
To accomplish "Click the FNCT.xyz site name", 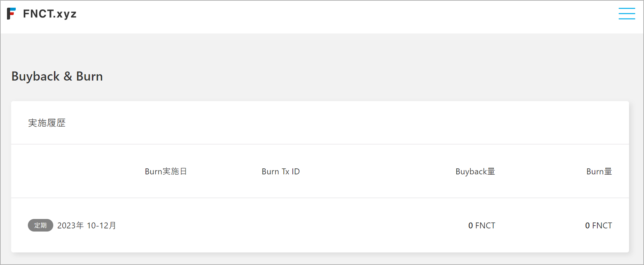I will pos(49,14).
